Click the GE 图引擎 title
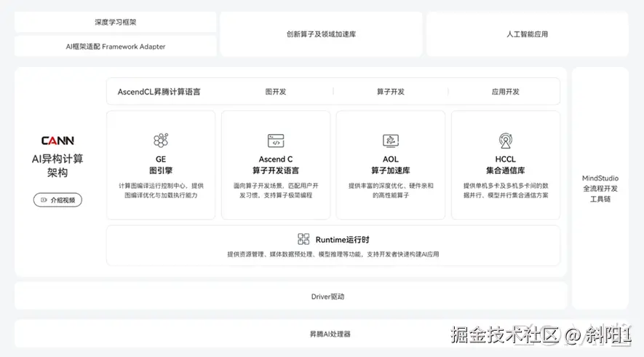The image size is (644, 357). [161, 165]
